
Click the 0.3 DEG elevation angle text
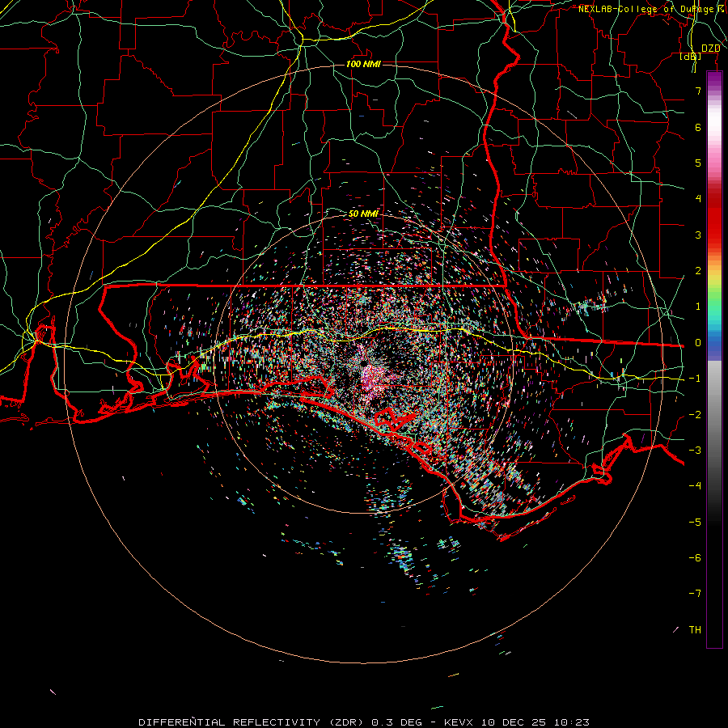(396, 722)
